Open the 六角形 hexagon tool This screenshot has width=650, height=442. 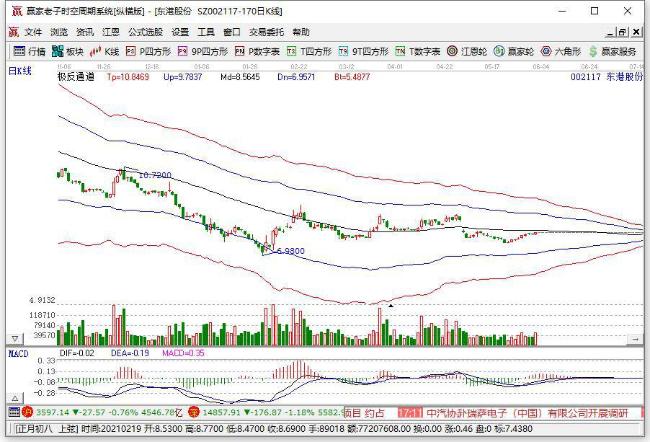[561, 51]
